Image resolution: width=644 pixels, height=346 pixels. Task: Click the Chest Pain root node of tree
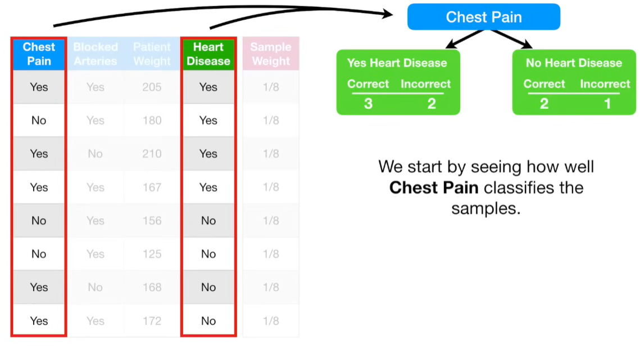point(483,17)
